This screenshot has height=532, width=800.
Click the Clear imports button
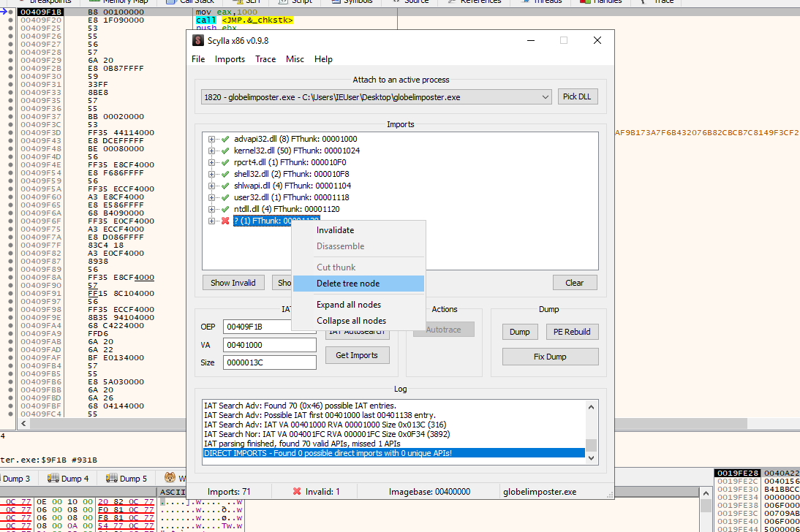click(x=575, y=283)
